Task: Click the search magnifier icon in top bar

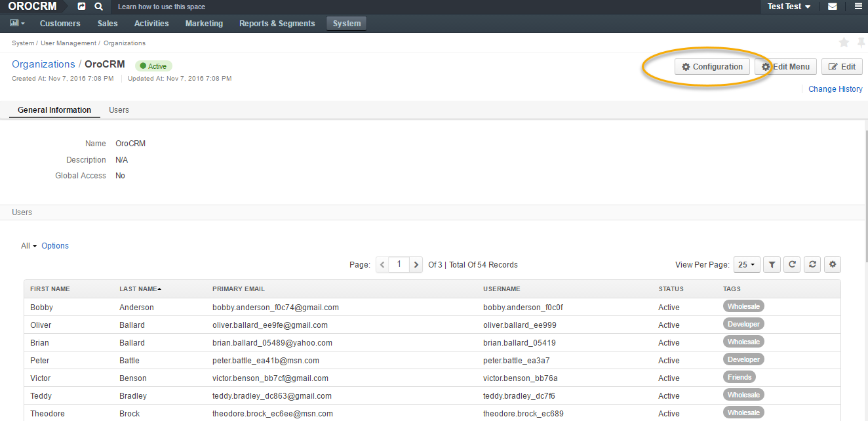Action: coord(98,7)
